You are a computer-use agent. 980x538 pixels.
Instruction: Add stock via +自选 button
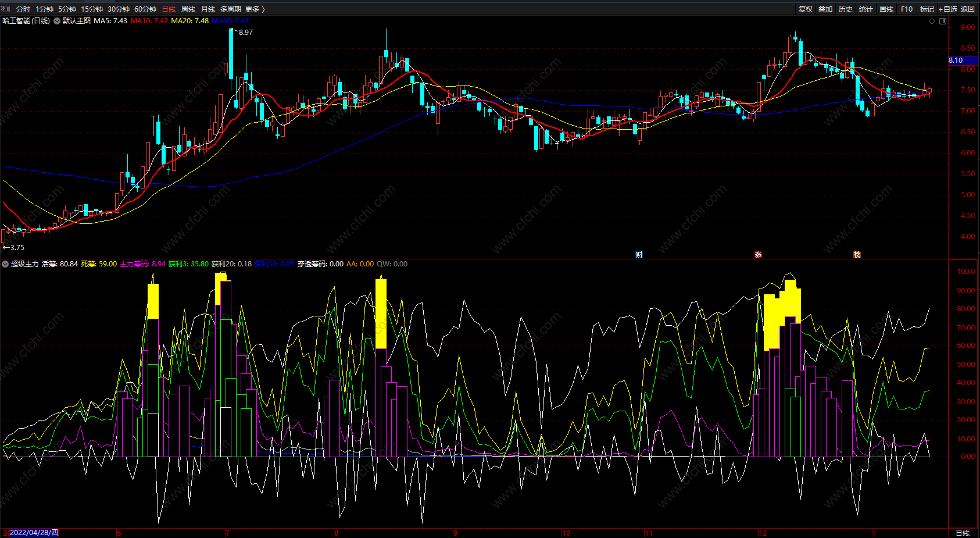(947, 9)
